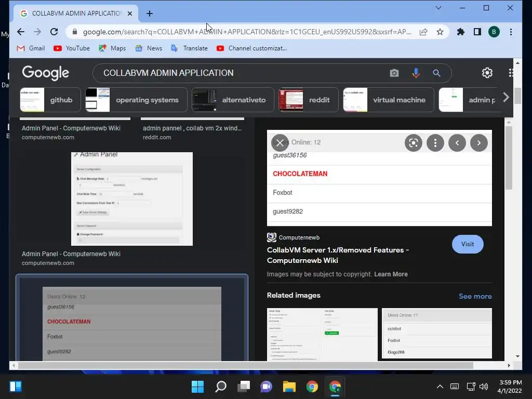Open the Chrome extensions puzzle icon
Viewport: 532px width, 399px height.
[460, 32]
